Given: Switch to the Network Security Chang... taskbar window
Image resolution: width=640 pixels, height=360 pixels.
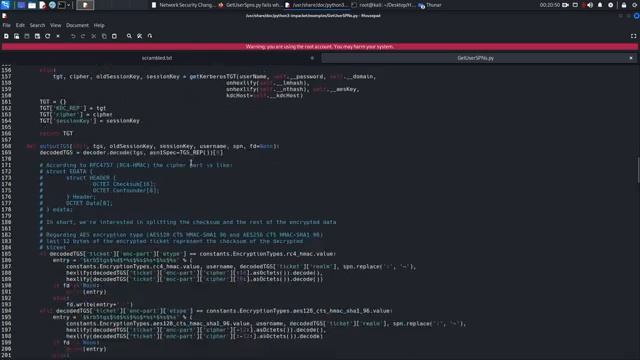Looking at the screenshot, I should pyautogui.click(x=183, y=5).
